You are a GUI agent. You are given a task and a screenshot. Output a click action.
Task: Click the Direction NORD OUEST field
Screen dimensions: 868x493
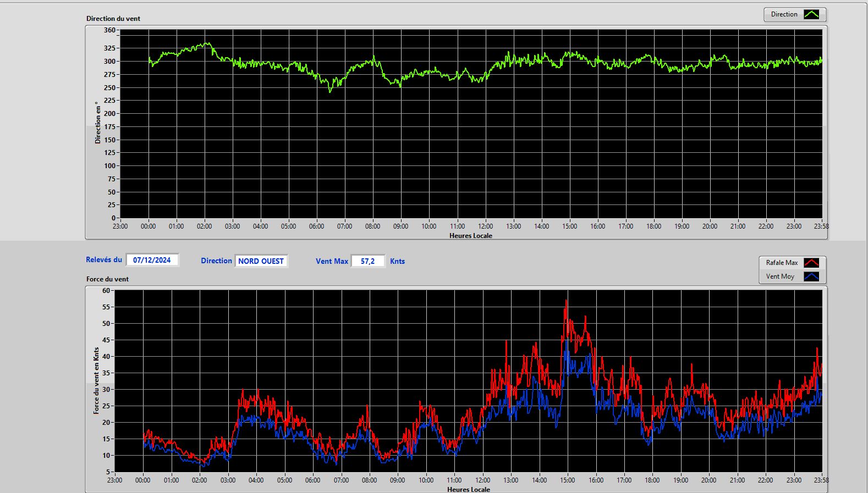tap(261, 261)
